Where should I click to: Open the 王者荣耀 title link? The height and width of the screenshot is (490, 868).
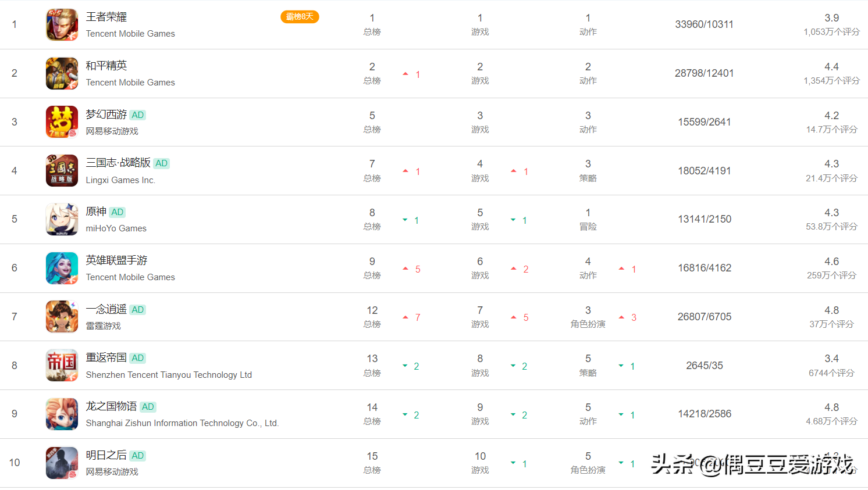click(x=106, y=17)
